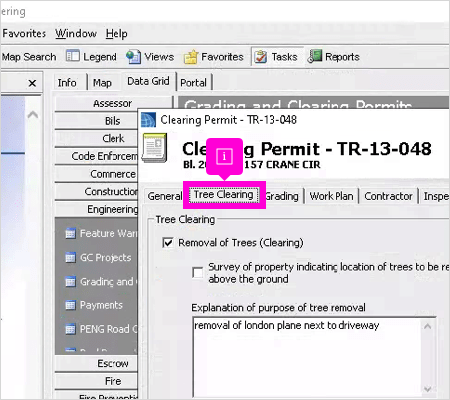Switch to the Work Plan tab
This screenshot has height=400, width=450.
(331, 196)
